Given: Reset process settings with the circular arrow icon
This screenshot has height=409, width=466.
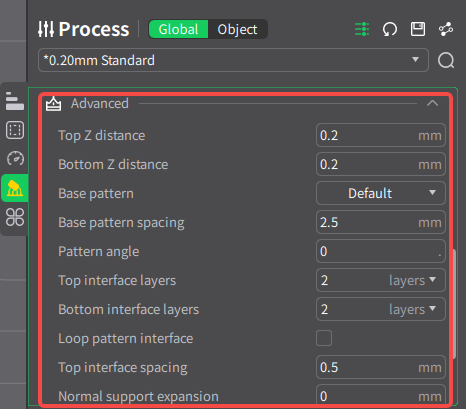Looking at the screenshot, I should [x=390, y=29].
